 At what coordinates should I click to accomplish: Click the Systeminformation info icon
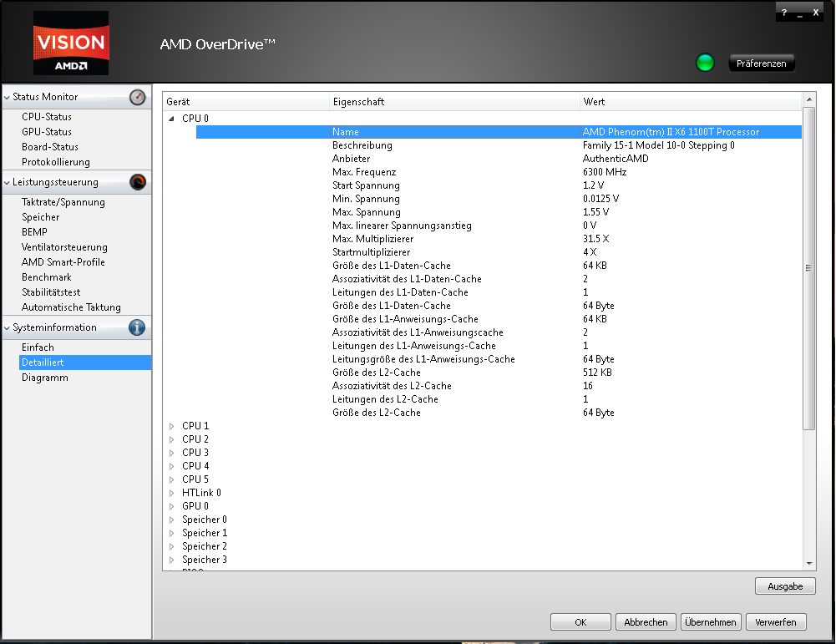tap(137, 327)
